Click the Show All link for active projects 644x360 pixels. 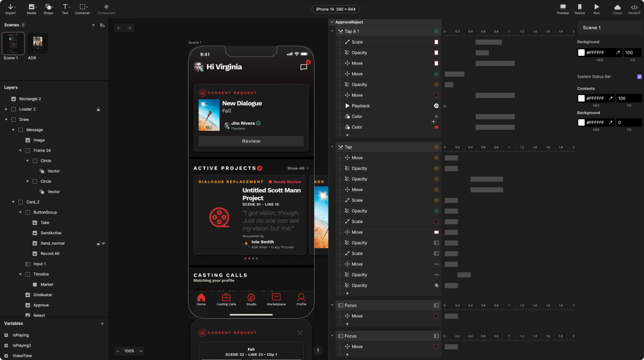click(x=297, y=168)
